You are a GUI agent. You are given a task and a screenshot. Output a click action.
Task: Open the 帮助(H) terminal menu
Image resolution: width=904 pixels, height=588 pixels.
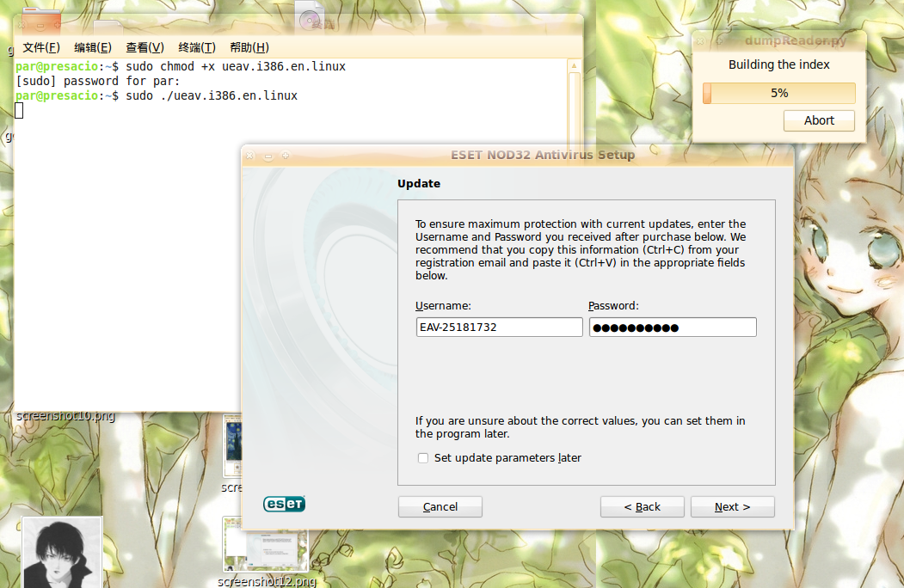pos(249,48)
